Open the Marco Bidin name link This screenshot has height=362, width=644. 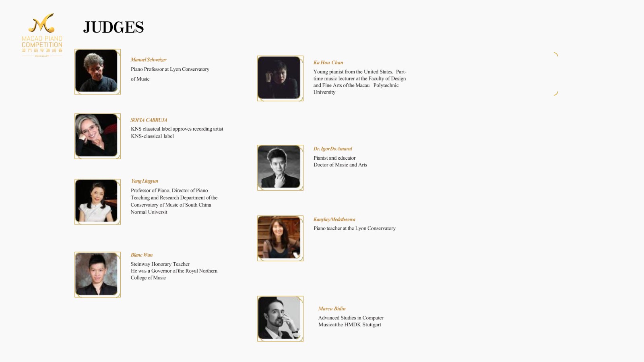pos(332,309)
